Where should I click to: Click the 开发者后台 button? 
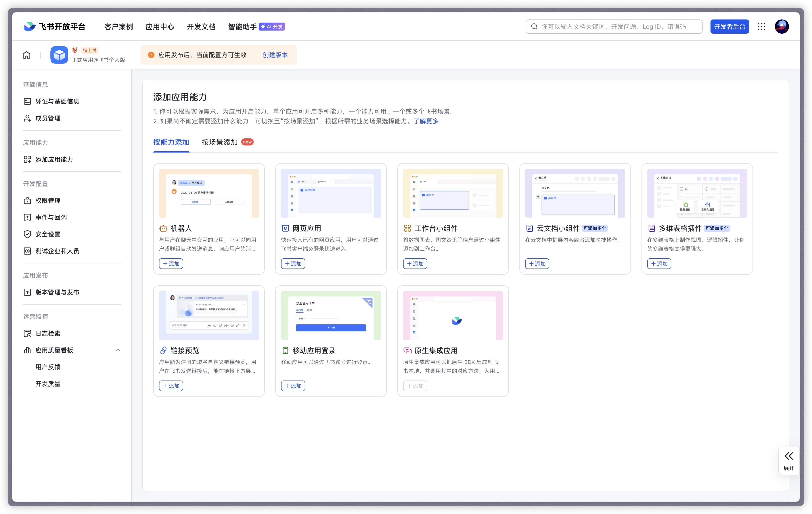pyautogui.click(x=729, y=27)
